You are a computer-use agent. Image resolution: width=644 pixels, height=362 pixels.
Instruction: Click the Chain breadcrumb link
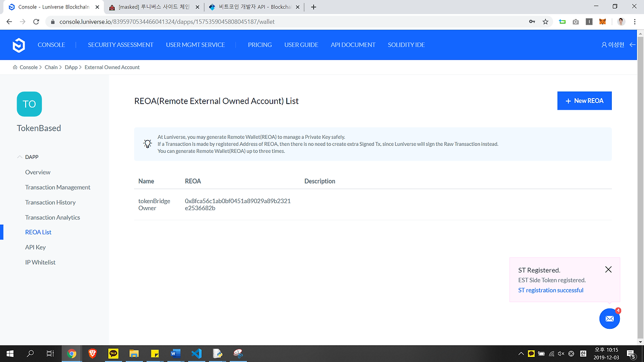(51, 67)
